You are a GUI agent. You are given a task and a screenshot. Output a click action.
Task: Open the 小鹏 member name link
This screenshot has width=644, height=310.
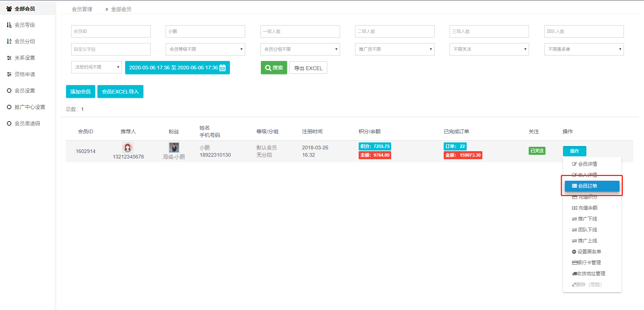point(205,148)
